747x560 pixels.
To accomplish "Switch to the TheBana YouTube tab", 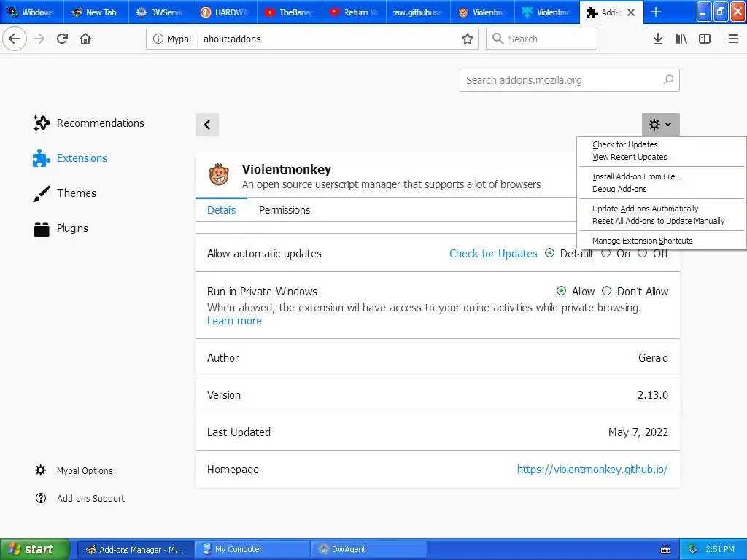I will pyautogui.click(x=290, y=12).
